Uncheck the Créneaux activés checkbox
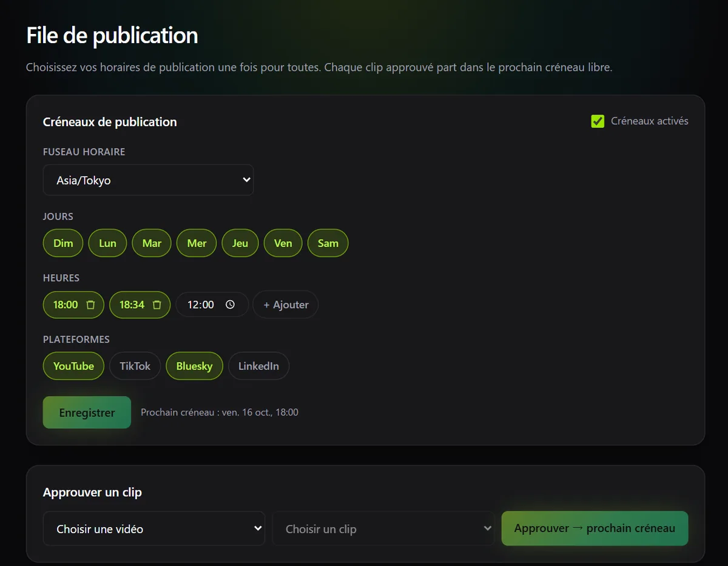 (598, 121)
